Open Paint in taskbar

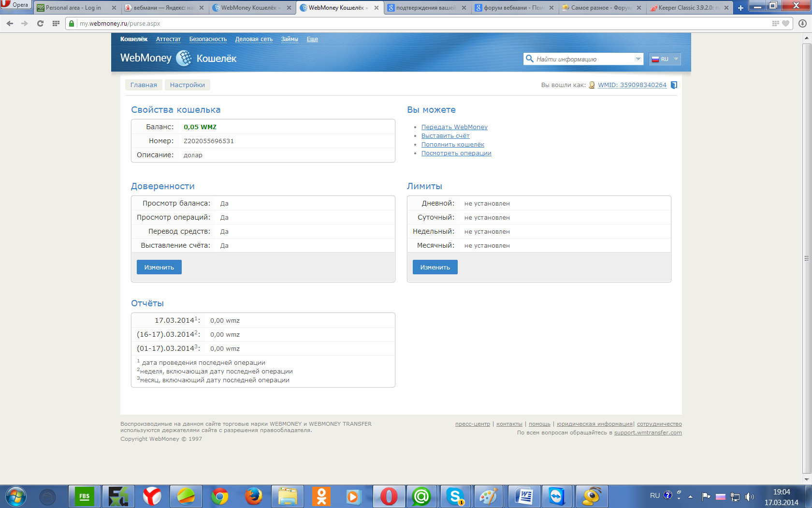click(488, 496)
